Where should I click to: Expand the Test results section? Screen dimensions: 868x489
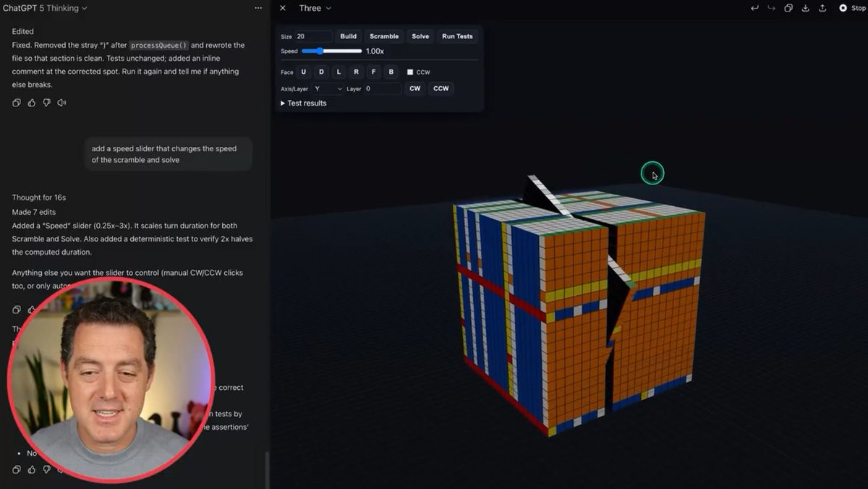(304, 103)
